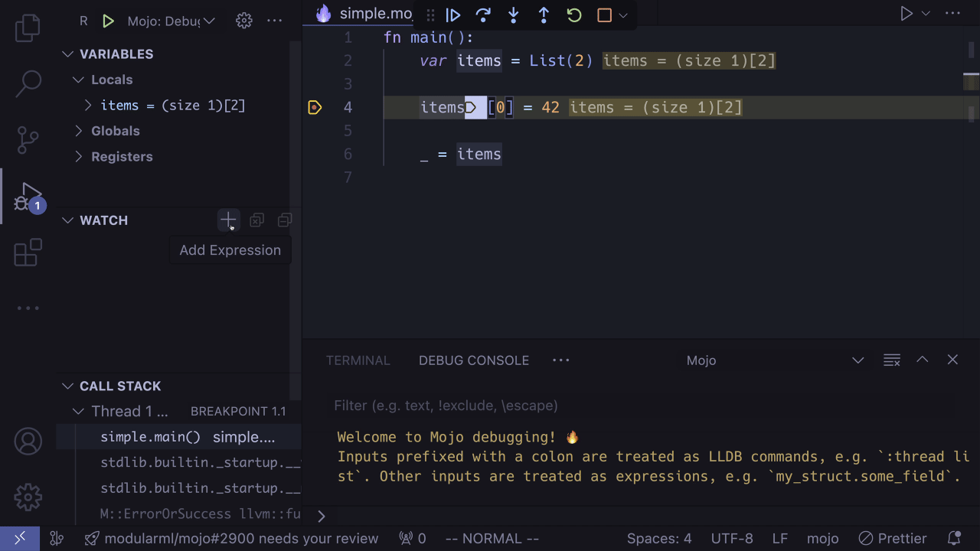Restart the debug session
The width and height of the screenshot is (980, 551).
(x=574, y=15)
